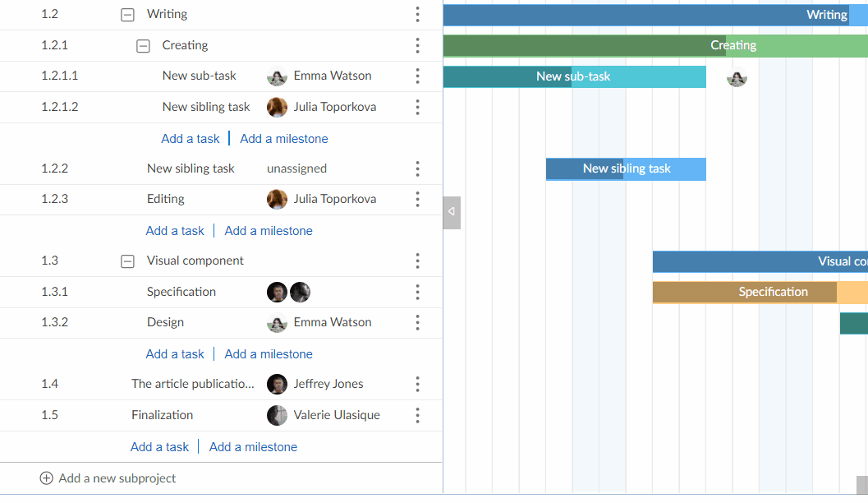Click Add a milestone below Finalization row
The image size is (868, 503).
[253, 447]
